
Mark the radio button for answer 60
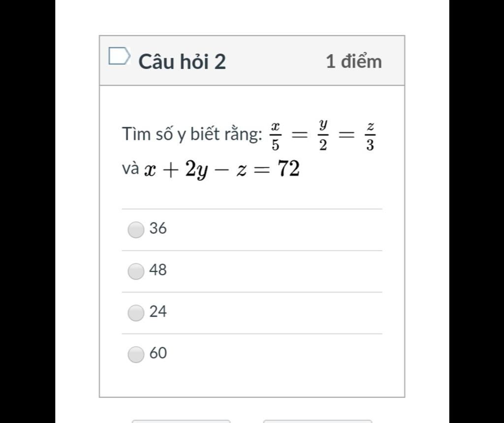click(x=136, y=354)
